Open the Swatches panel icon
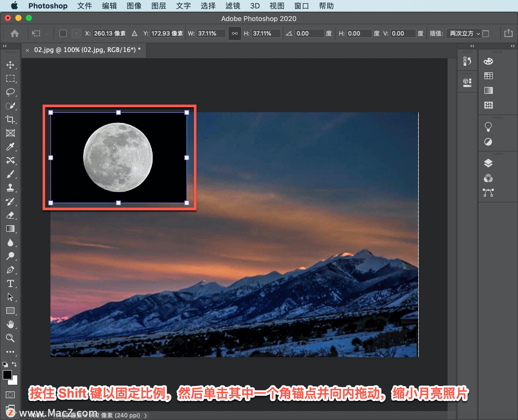 pos(488,76)
